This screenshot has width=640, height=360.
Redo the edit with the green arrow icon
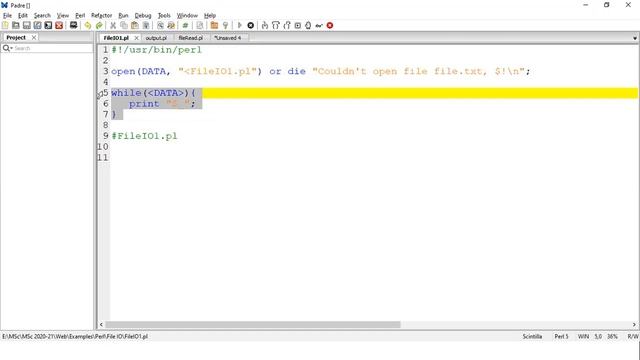(99, 25)
